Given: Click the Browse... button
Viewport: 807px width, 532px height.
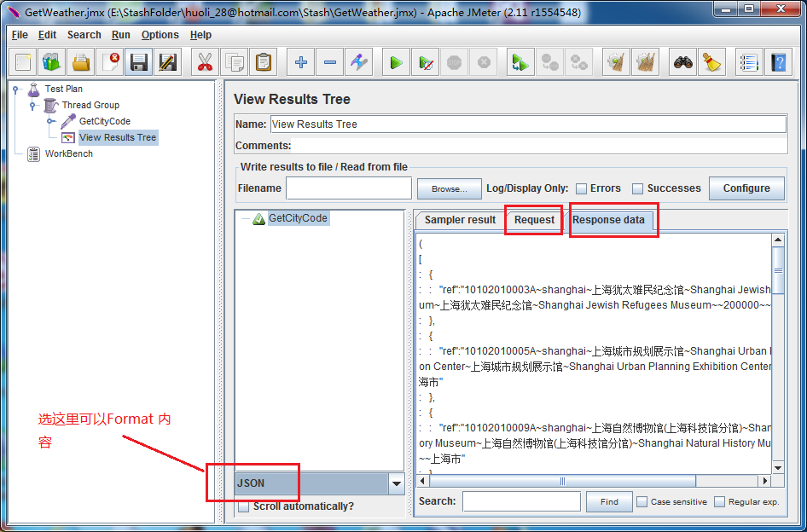Looking at the screenshot, I should (x=449, y=188).
